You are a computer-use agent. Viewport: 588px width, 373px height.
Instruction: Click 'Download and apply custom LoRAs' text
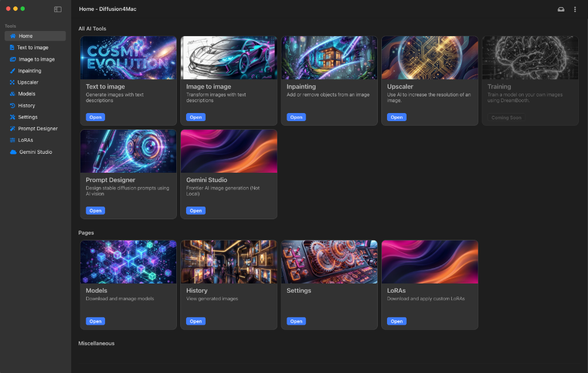(x=426, y=299)
